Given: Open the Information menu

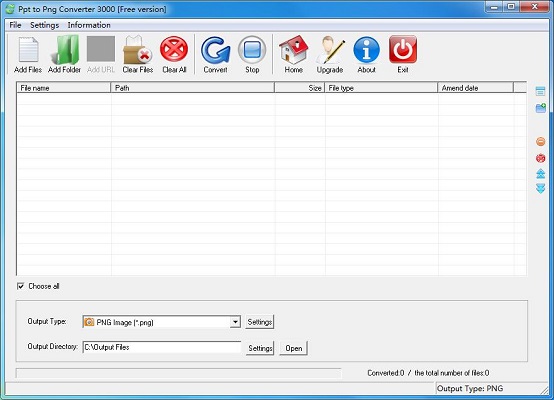Looking at the screenshot, I should (89, 25).
